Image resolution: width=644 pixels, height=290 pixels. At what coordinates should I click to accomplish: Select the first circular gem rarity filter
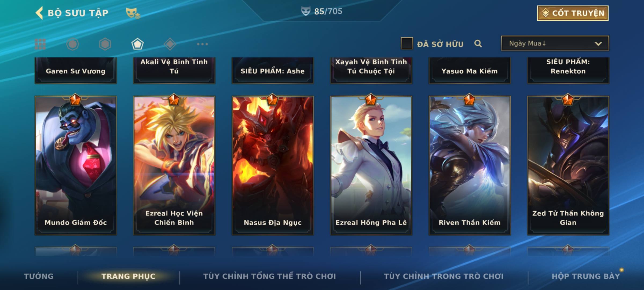tap(72, 44)
